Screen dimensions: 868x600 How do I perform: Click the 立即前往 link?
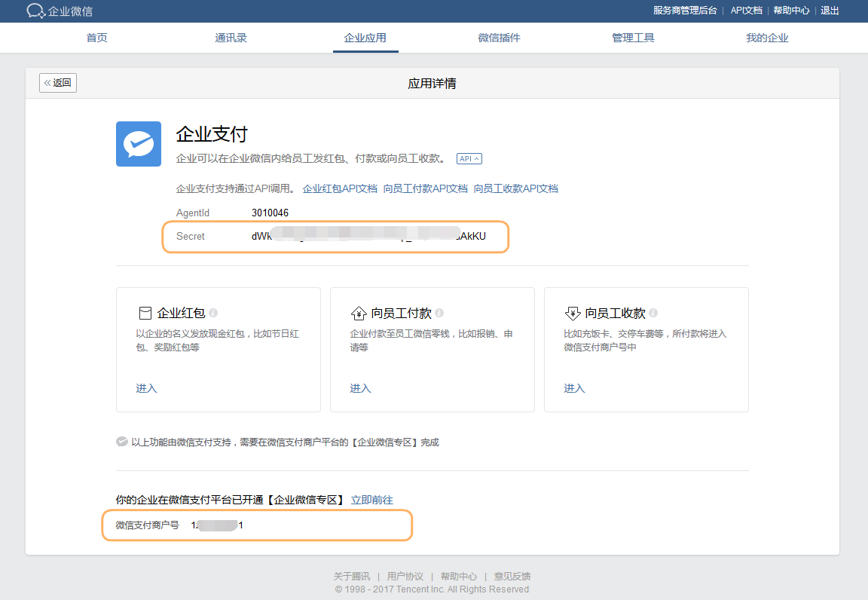tap(372, 500)
